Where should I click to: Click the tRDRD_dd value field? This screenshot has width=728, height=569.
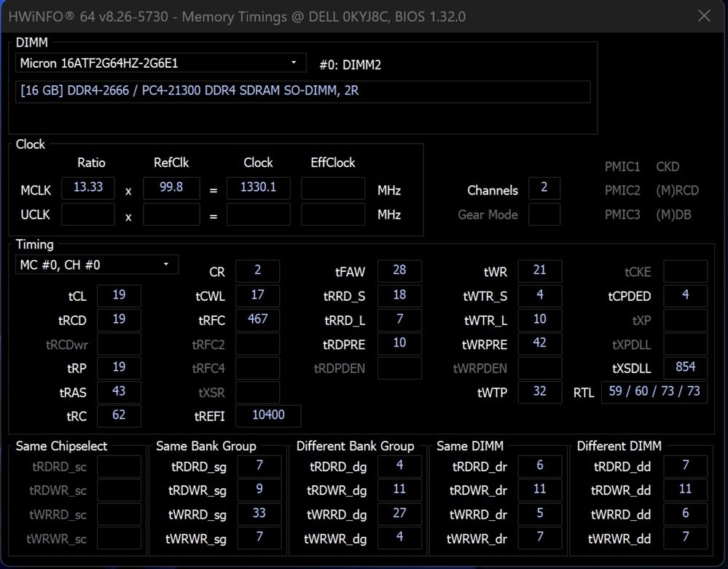[x=685, y=466]
